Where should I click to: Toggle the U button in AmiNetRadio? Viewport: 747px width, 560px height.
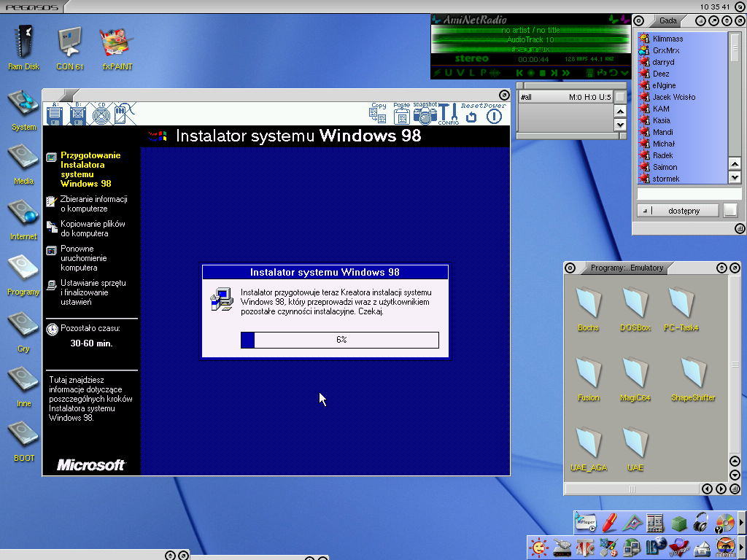[449, 73]
